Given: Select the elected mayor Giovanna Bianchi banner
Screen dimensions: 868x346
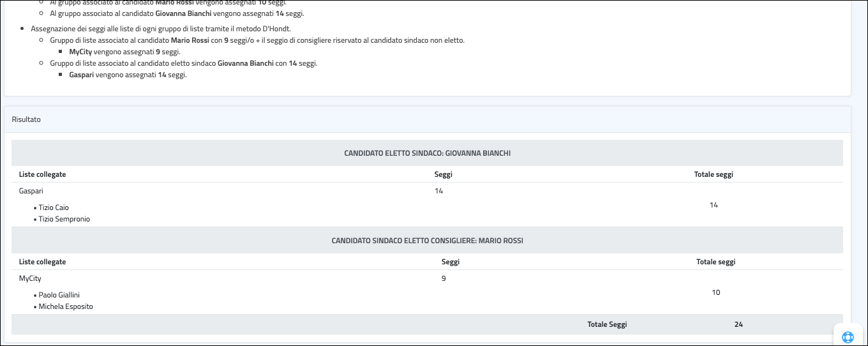Looking at the screenshot, I should [x=427, y=153].
